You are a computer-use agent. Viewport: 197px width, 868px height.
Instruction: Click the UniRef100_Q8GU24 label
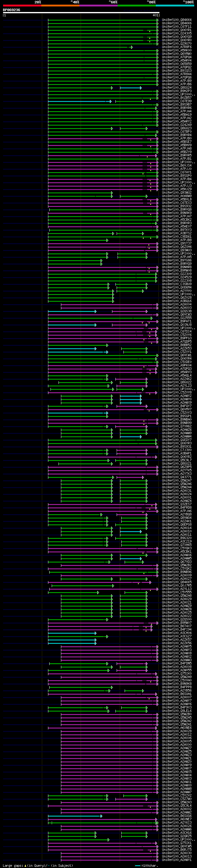point(177,88)
